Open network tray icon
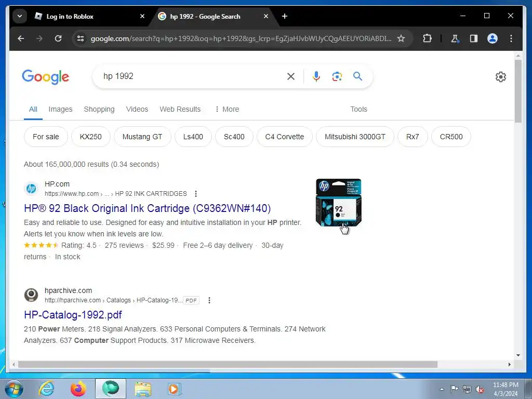The width and height of the screenshot is (532, 399). [467, 389]
